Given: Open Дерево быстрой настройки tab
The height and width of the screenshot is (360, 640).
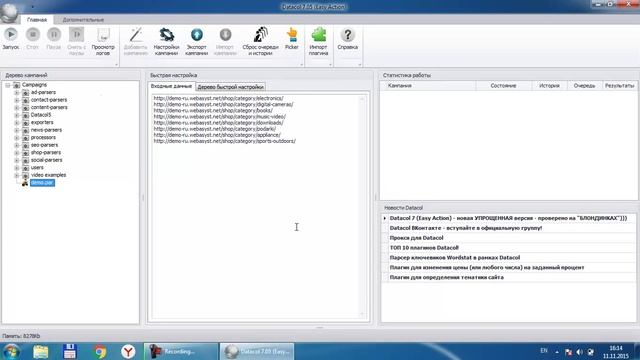Looking at the screenshot, I should (x=230, y=87).
